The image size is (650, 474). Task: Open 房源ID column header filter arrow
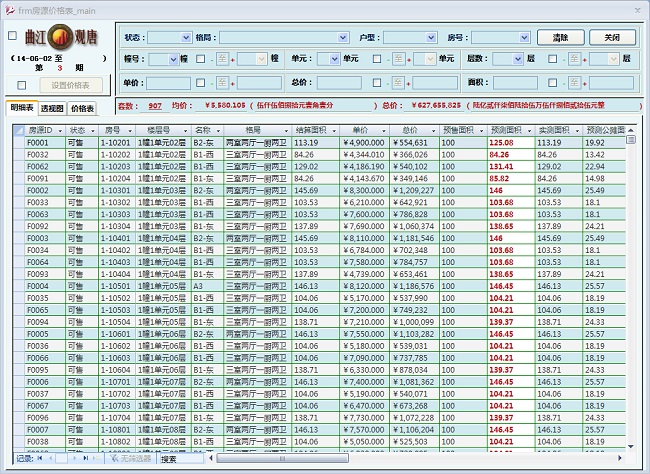click(x=60, y=131)
